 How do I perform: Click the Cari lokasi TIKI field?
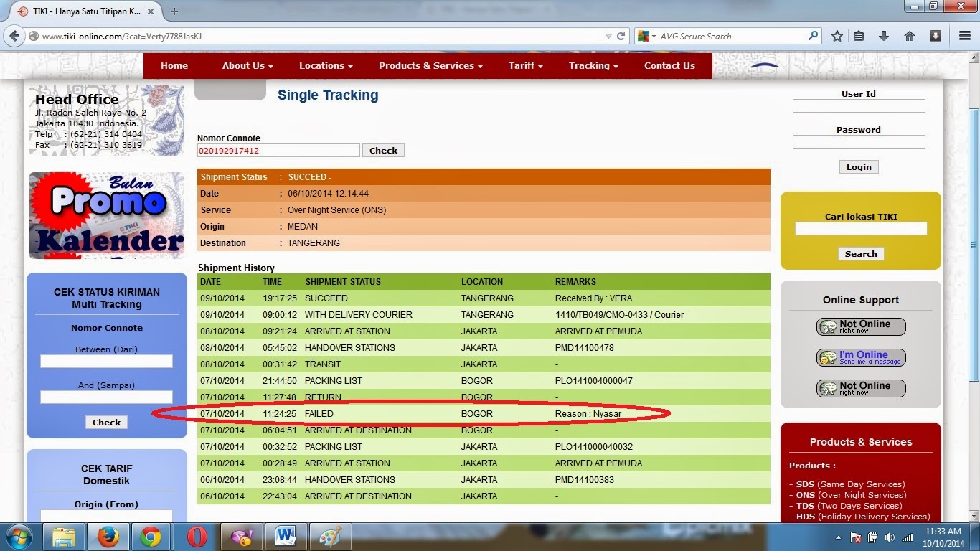tap(861, 229)
